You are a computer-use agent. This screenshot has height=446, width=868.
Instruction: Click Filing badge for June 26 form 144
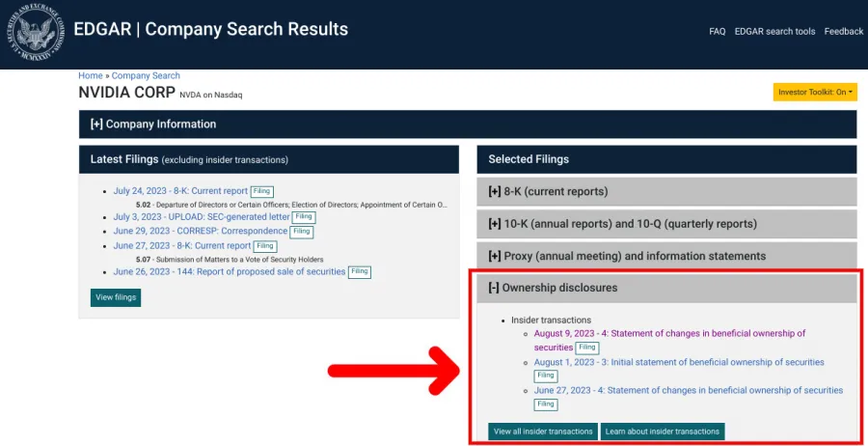360,272
